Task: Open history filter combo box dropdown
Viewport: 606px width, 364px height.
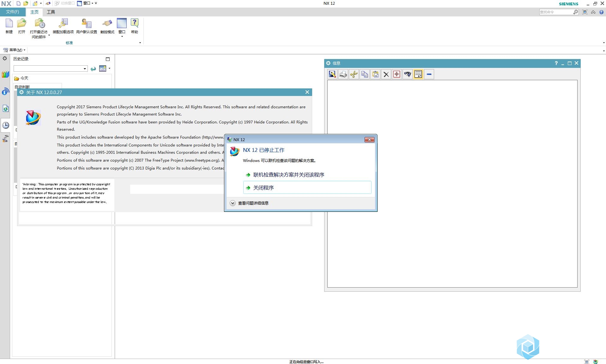Action: tap(85, 69)
